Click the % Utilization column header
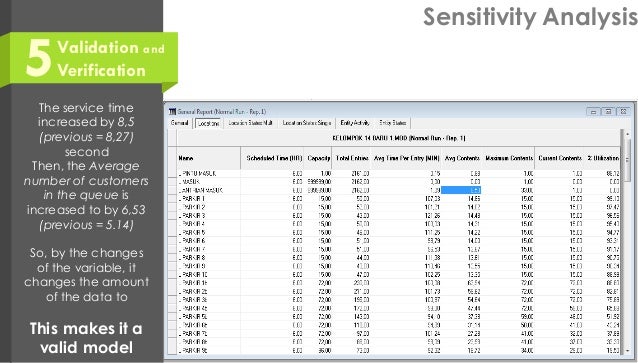This screenshot has width=638, height=363. (602, 158)
